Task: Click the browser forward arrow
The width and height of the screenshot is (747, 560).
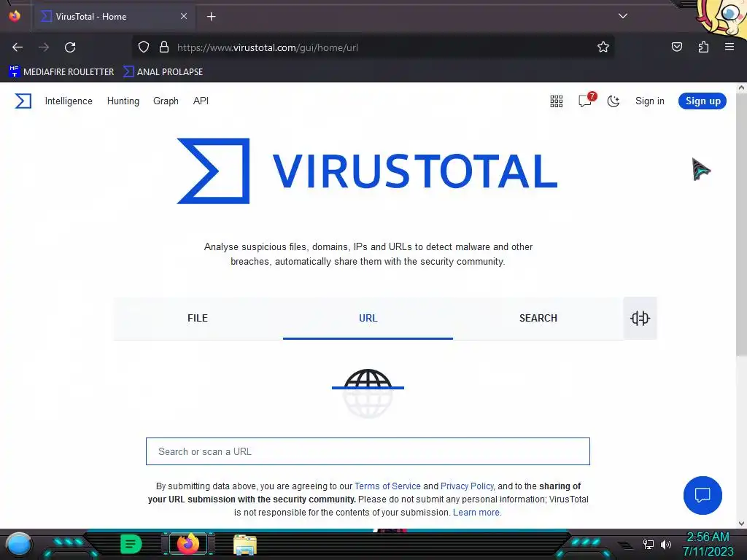Action: 44,47
